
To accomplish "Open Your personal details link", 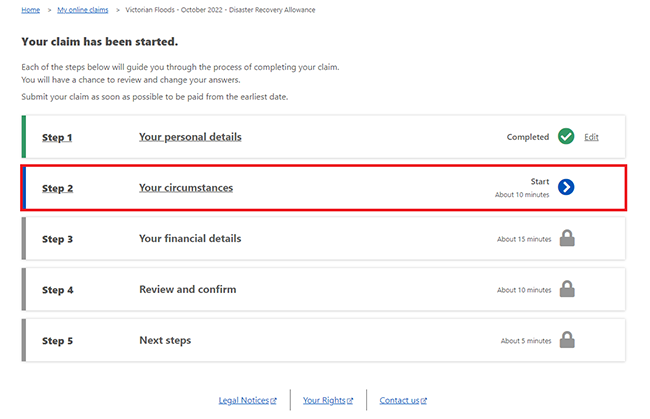I will point(190,137).
